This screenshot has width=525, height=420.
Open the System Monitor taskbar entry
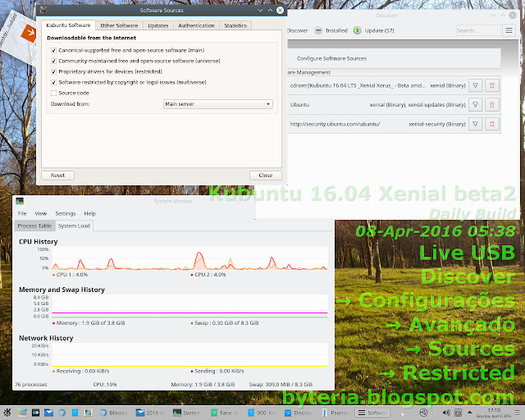pyautogui.click(x=188, y=413)
